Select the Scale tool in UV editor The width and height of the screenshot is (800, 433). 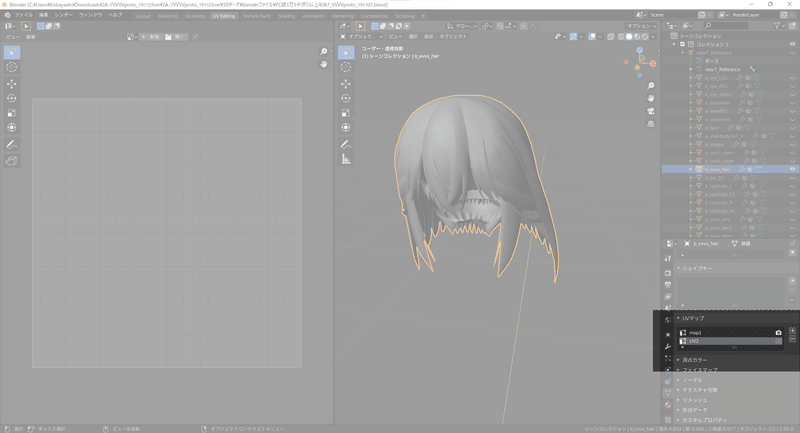(12, 113)
